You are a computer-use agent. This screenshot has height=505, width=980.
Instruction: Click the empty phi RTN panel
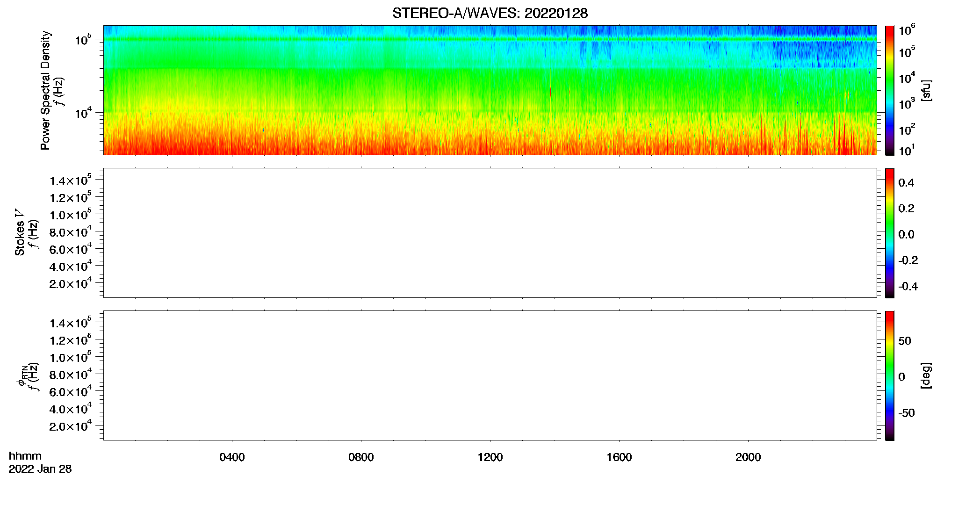tap(490, 375)
